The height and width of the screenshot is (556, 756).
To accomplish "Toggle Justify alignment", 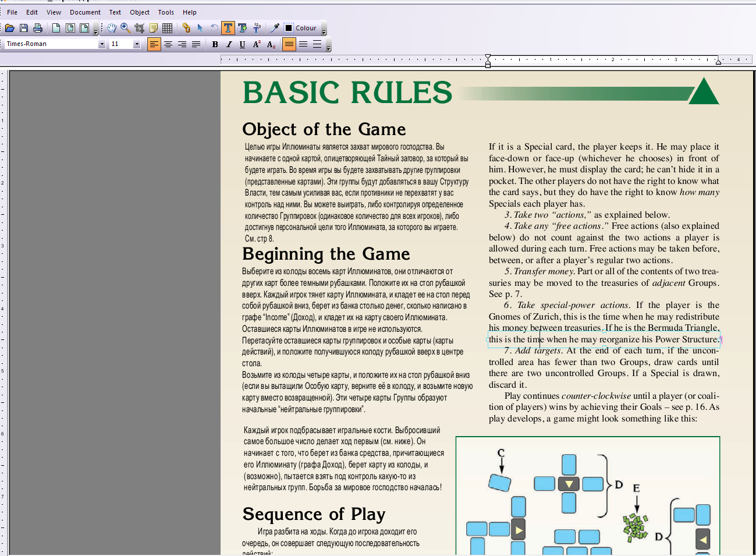I will [x=196, y=44].
